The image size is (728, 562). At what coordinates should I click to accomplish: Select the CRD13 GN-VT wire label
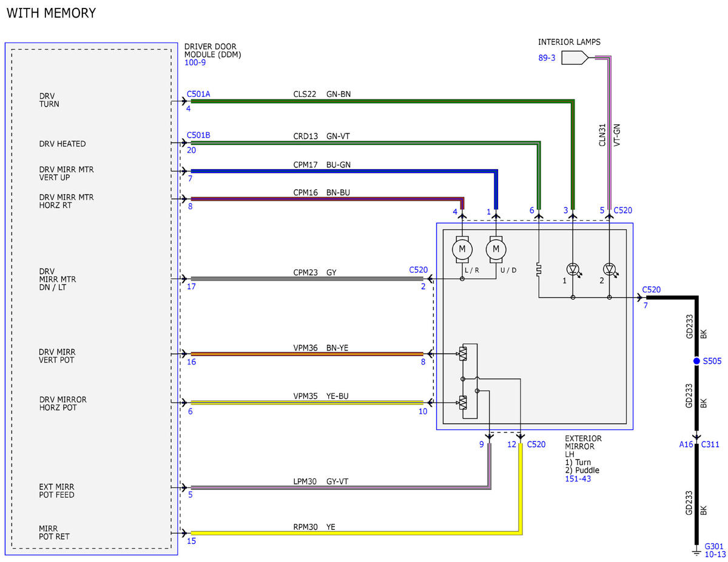click(321, 136)
